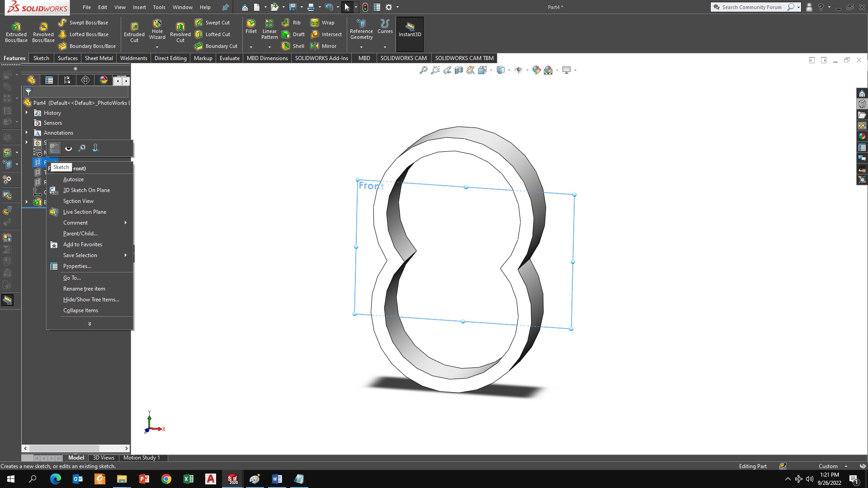The image size is (868, 488).
Task: Open the PropertyManager tab icon
Action: 49,80
